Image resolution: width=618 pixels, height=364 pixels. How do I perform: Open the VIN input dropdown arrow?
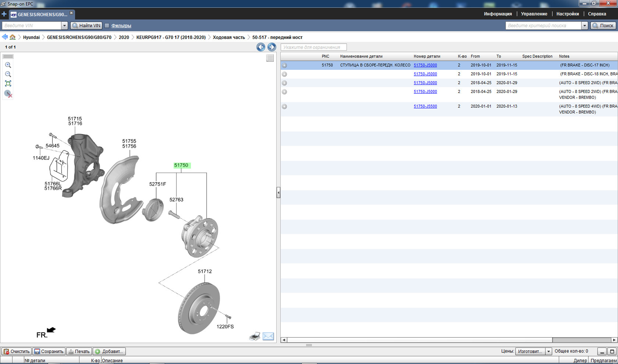(64, 25)
